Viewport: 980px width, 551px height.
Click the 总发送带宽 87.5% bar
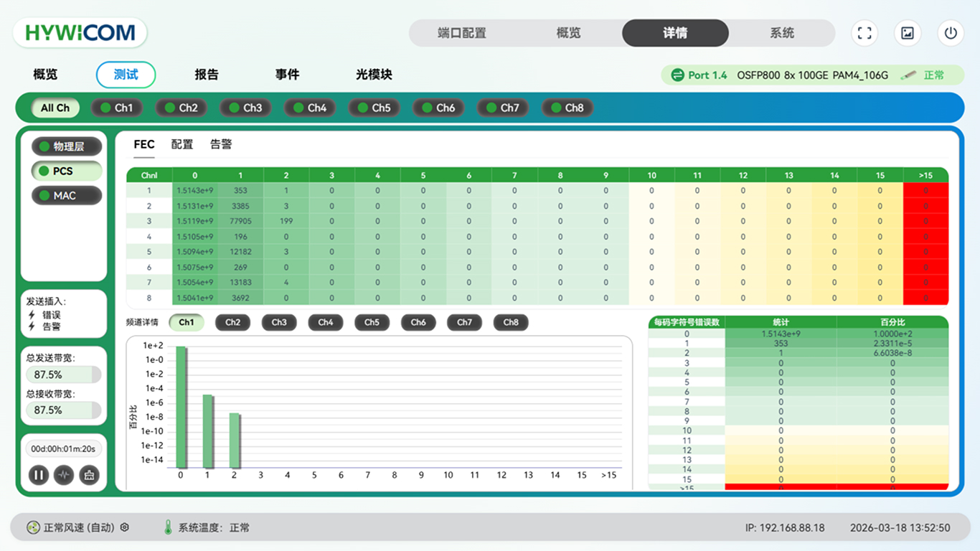[63, 375]
